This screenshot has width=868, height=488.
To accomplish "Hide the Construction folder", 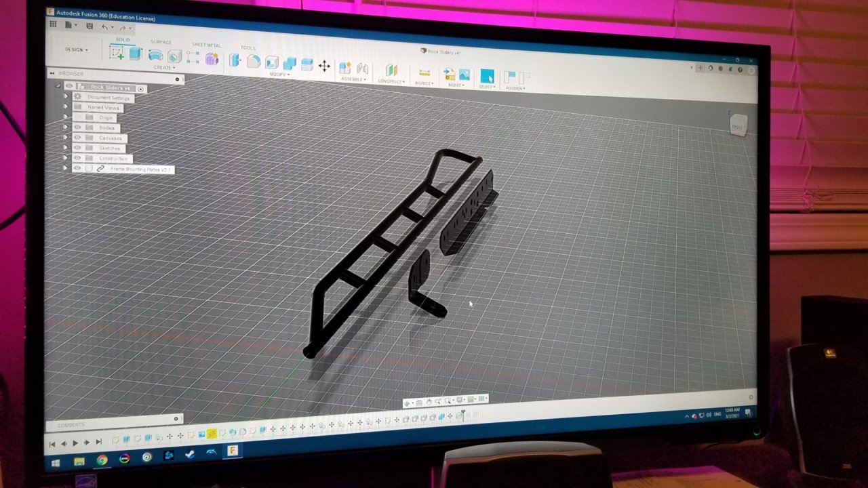I will tap(77, 158).
